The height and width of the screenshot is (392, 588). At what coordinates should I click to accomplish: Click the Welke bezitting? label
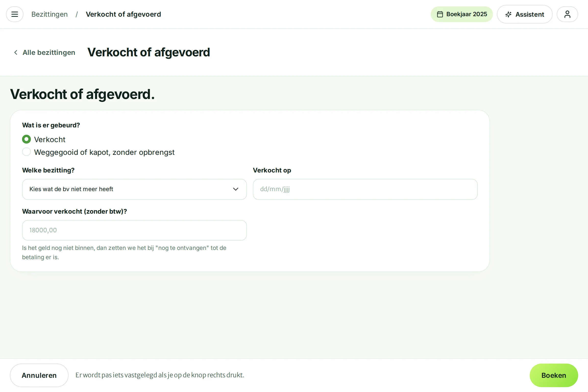[48, 170]
